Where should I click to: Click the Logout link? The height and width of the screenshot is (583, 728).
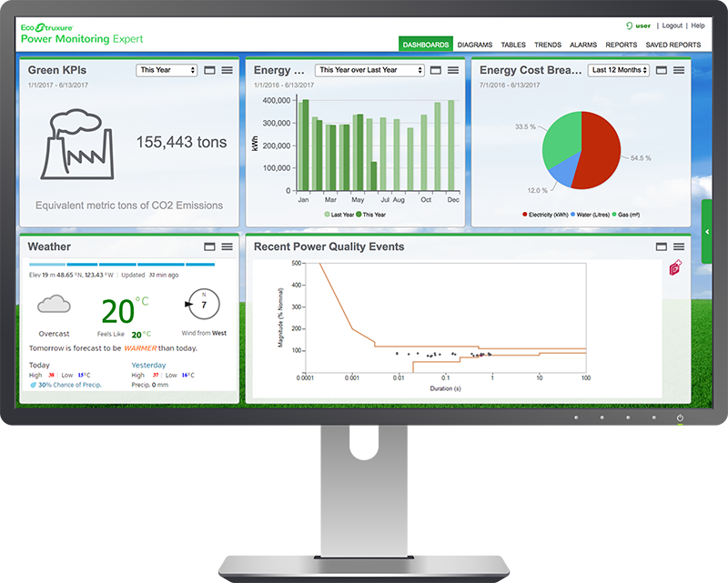point(672,26)
